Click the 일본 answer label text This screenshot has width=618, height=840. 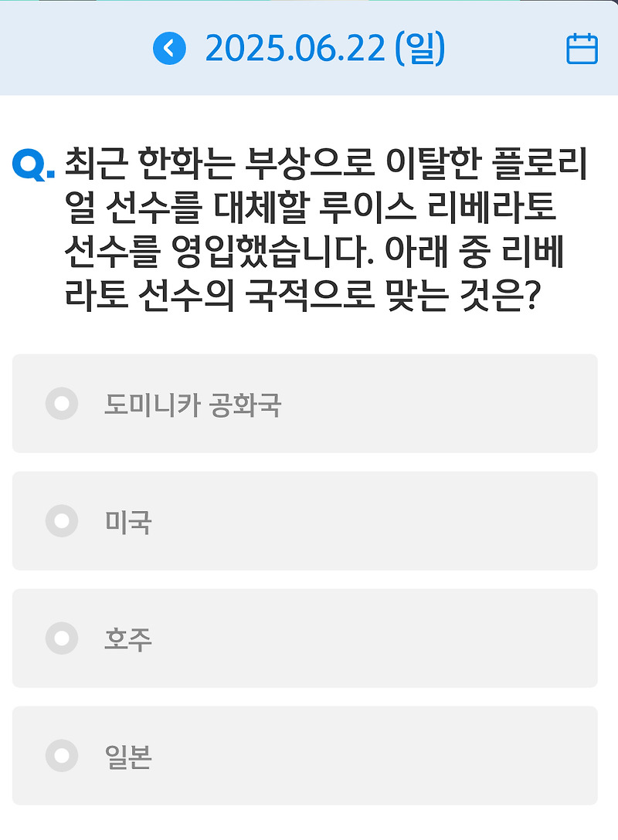[x=128, y=757]
